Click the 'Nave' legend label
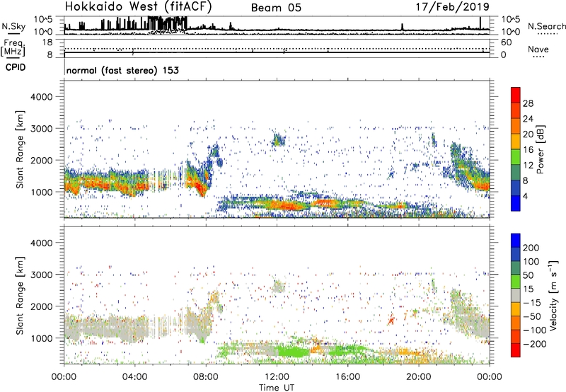 pos(538,49)
